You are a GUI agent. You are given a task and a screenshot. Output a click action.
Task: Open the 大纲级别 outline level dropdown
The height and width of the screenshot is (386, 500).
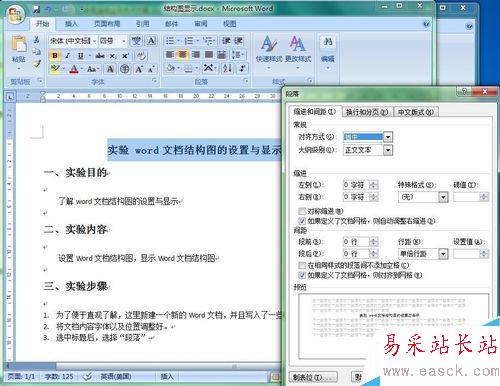point(388,150)
